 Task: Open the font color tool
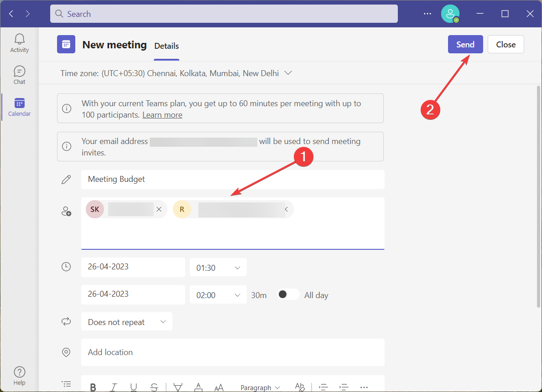pyautogui.click(x=198, y=387)
